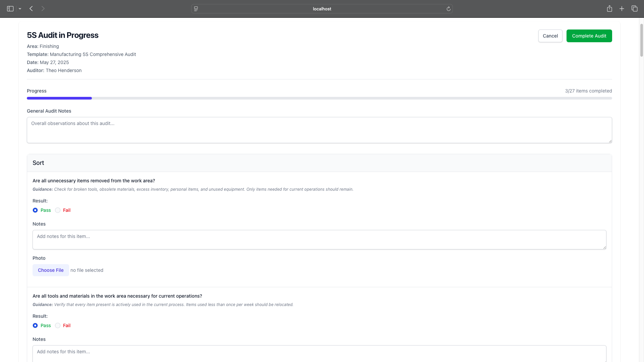
Task: Click the guidance text about broken tools
Action: [193, 189]
